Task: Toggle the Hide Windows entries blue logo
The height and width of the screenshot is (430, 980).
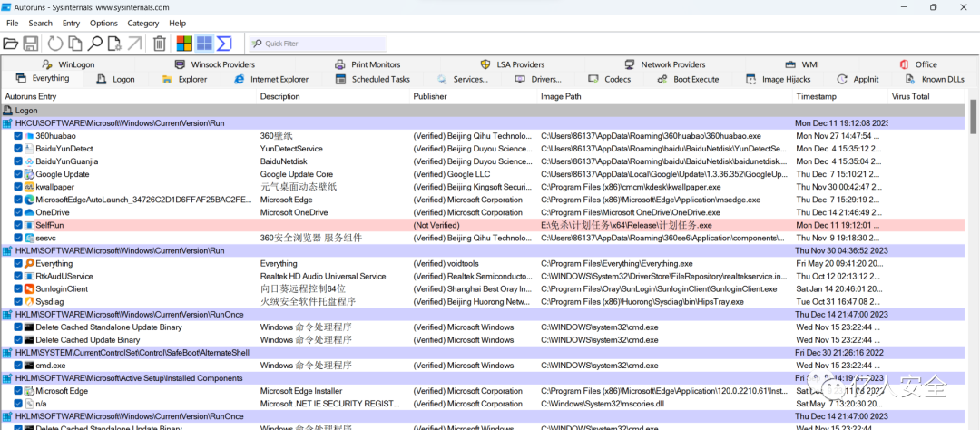Action: 204,44
